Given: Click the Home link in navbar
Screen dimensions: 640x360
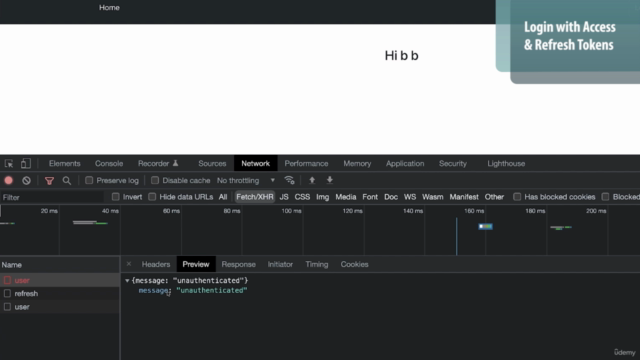Looking at the screenshot, I should 109,7.
